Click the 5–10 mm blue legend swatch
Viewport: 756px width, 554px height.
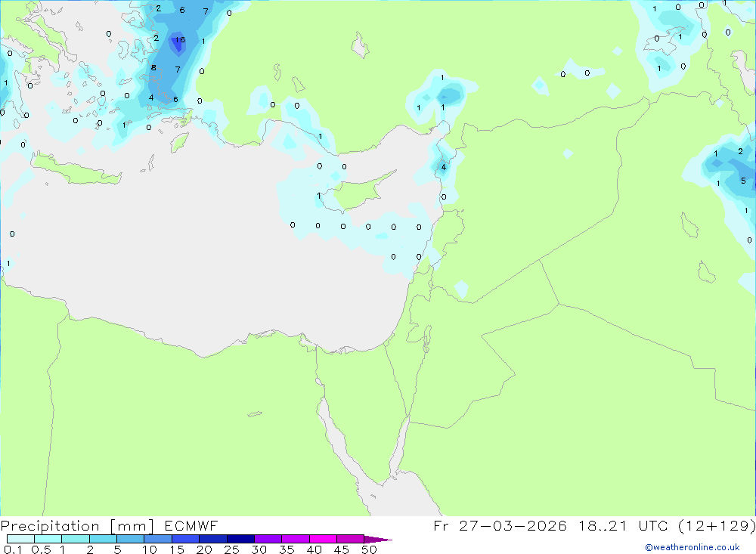point(131,539)
